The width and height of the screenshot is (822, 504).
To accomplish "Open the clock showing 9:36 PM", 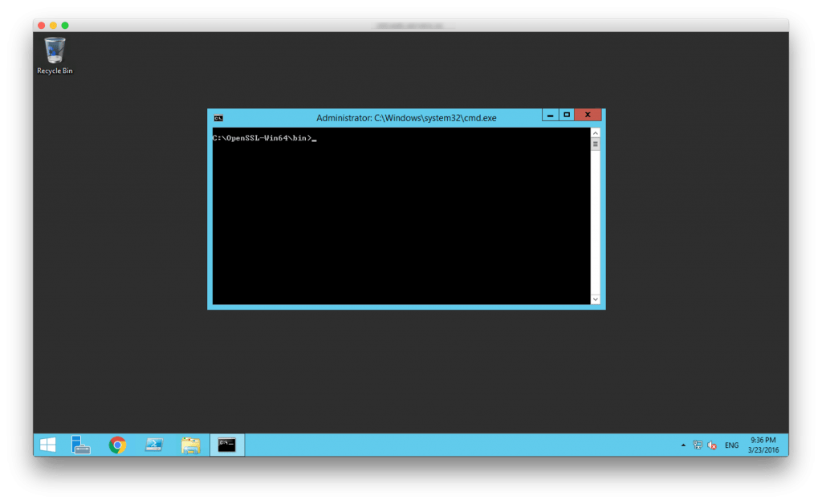I will click(763, 445).
